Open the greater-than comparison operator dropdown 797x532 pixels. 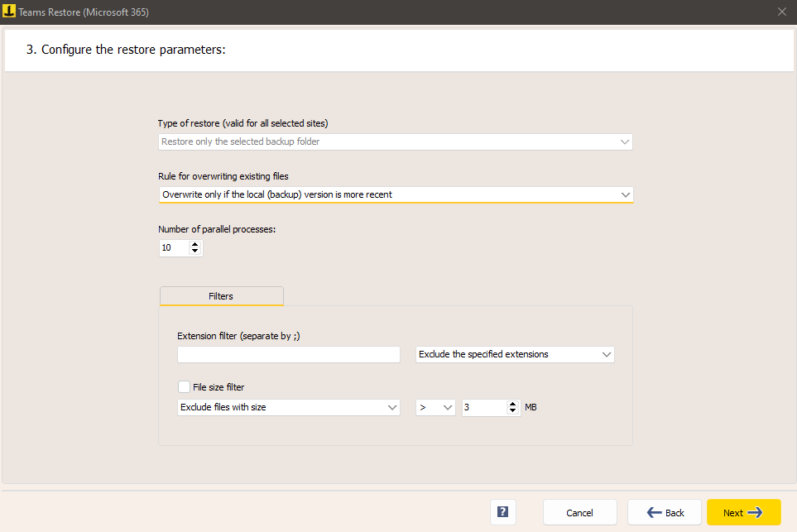435,407
